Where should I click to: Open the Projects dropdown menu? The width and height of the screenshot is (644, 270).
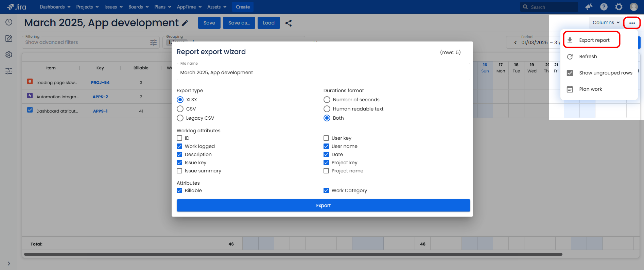[x=87, y=7]
